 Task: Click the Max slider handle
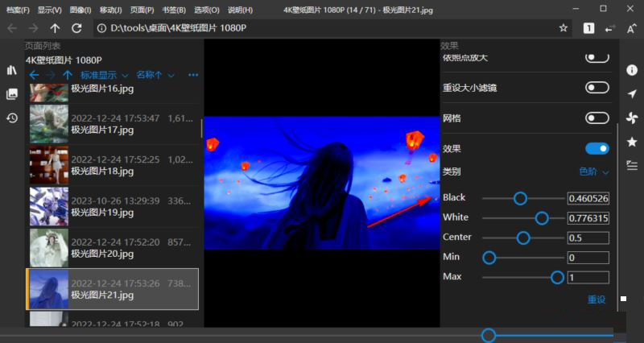tap(557, 278)
